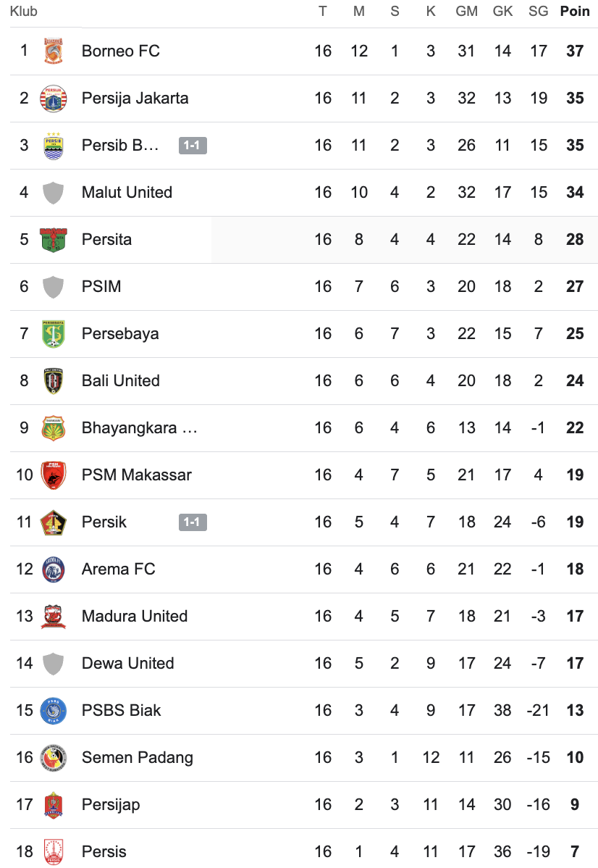Click the Persija Jakarta crest icon

(x=54, y=99)
